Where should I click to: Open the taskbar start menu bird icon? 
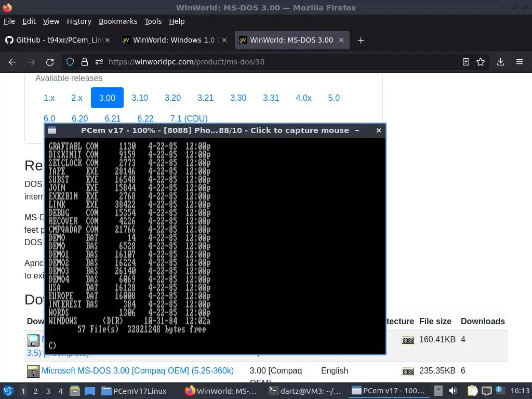[x=8, y=391]
